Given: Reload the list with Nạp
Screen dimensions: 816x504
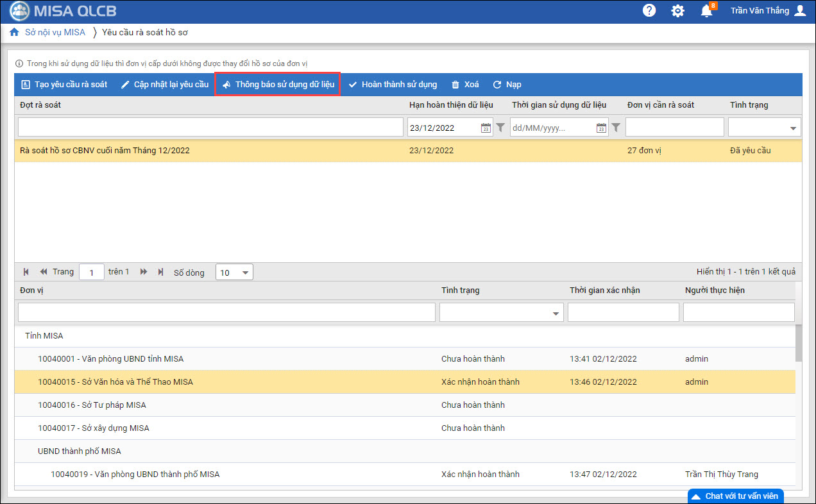Looking at the screenshot, I should 507,85.
